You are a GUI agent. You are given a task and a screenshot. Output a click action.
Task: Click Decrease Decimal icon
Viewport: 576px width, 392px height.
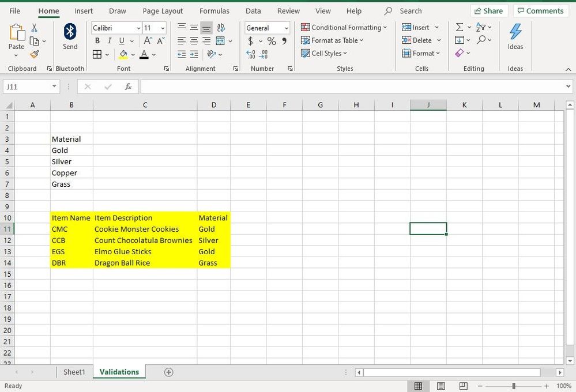tap(263, 54)
